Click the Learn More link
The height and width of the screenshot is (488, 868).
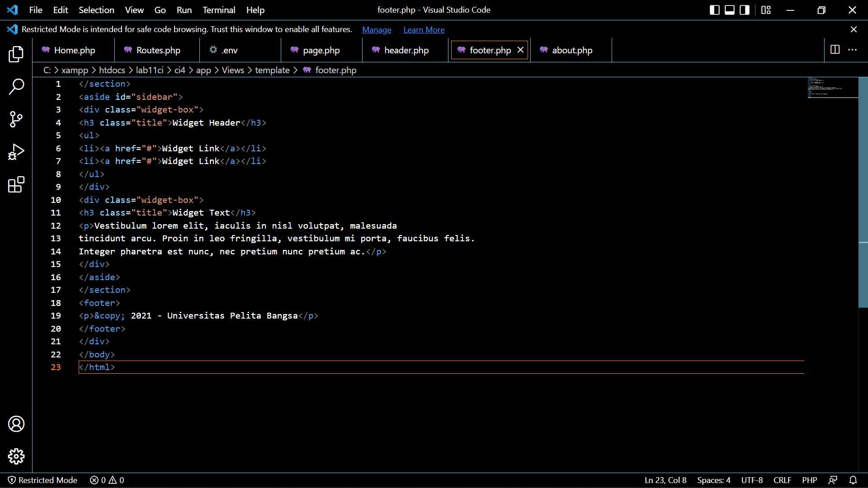pos(424,29)
